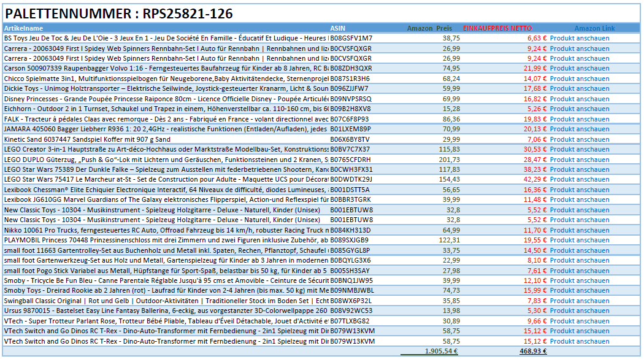Open Produkt anschauen link for Kinetic Sand
Image resolution: width=644 pixels, height=359 pixels.
point(579,139)
